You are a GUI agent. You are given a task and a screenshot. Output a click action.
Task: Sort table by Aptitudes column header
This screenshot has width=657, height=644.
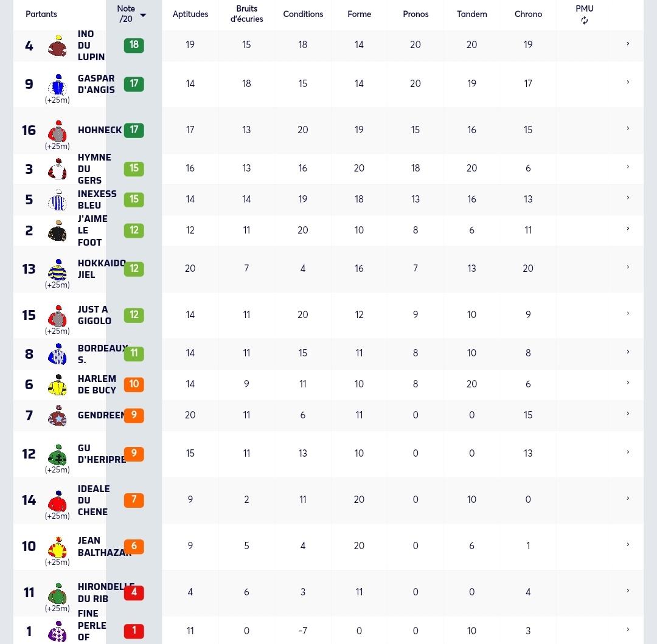190,14
